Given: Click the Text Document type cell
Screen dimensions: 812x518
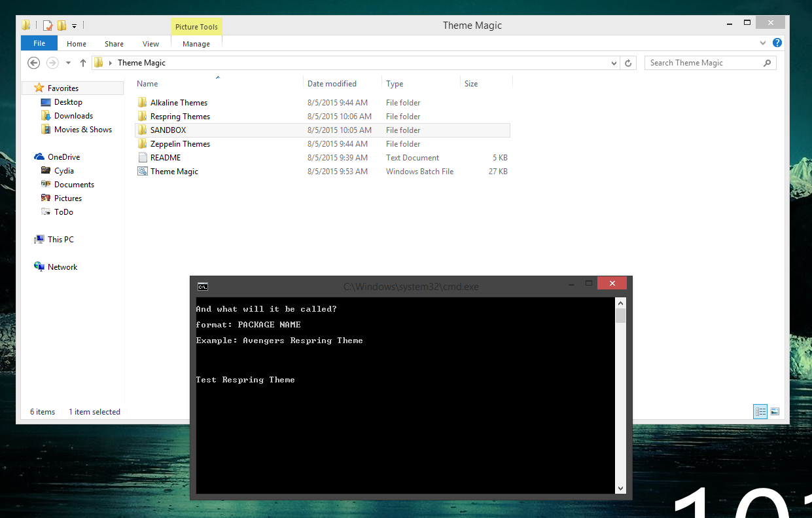Looking at the screenshot, I should (412, 158).
